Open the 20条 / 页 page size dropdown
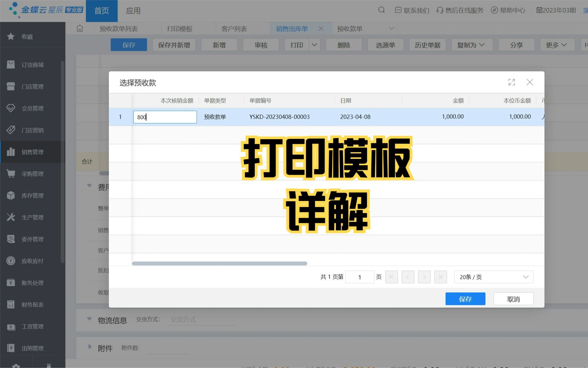The image size is (588, 368). [x=494, y=277]
